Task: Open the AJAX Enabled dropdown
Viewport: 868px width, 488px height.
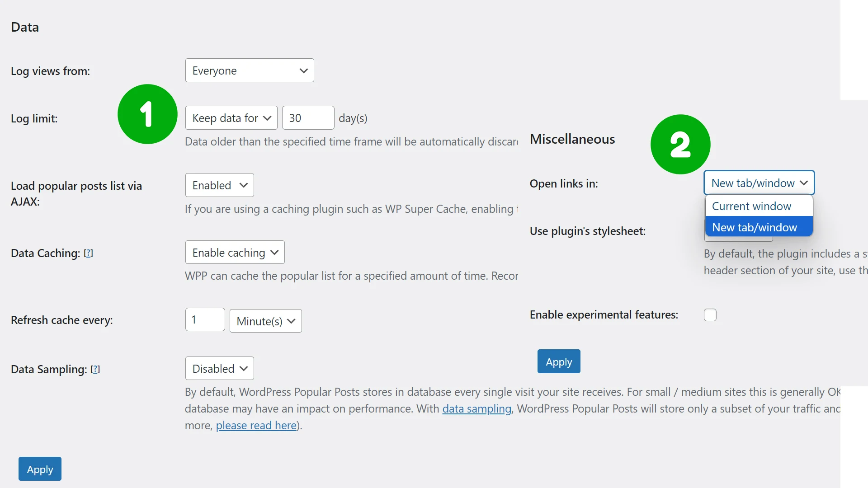Action: [220, 185]
